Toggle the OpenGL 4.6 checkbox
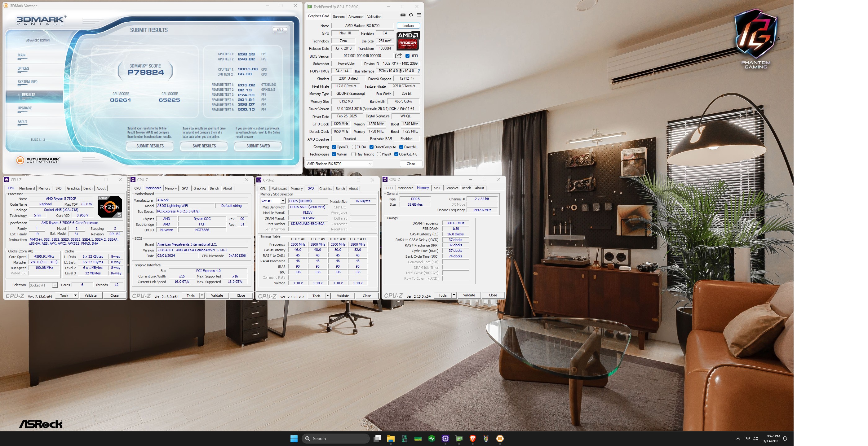This screenshot has width=868, height=446. [396, 154]
